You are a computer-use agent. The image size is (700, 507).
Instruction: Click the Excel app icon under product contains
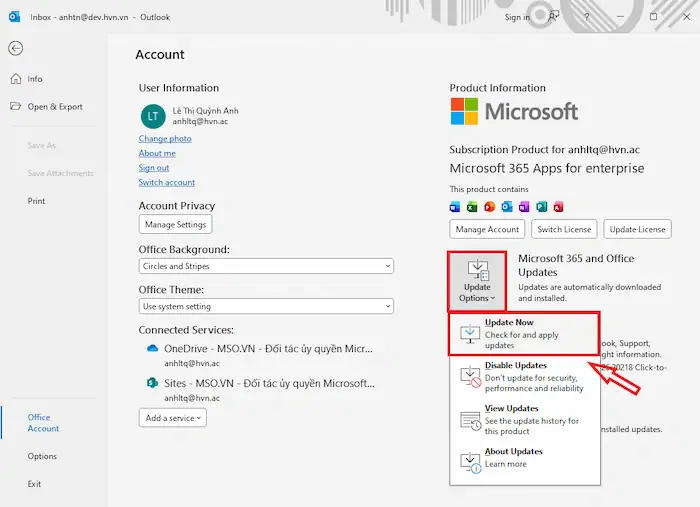coord(472,207)
